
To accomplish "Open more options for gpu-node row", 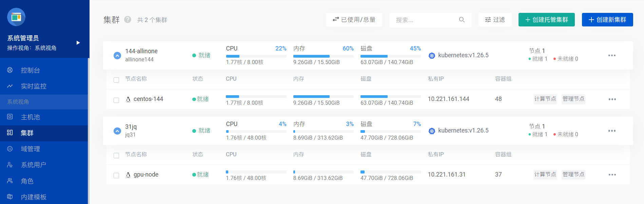I will [612, 175].
